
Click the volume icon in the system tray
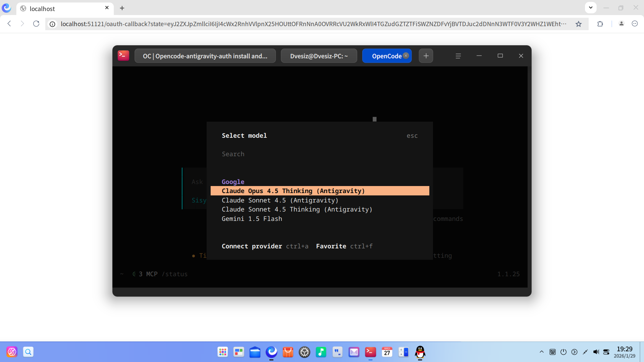pos(596,352)
